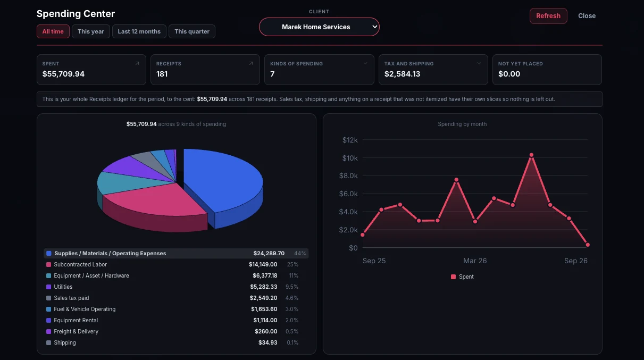Open the Receipts card arrow icon
644x360 pixels.
pyautogui.click(x=251, y=63)
